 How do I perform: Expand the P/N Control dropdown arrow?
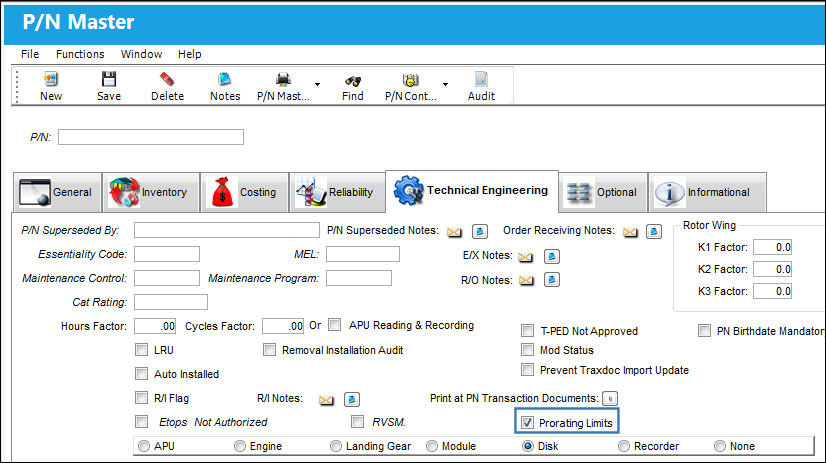(445, 84)
